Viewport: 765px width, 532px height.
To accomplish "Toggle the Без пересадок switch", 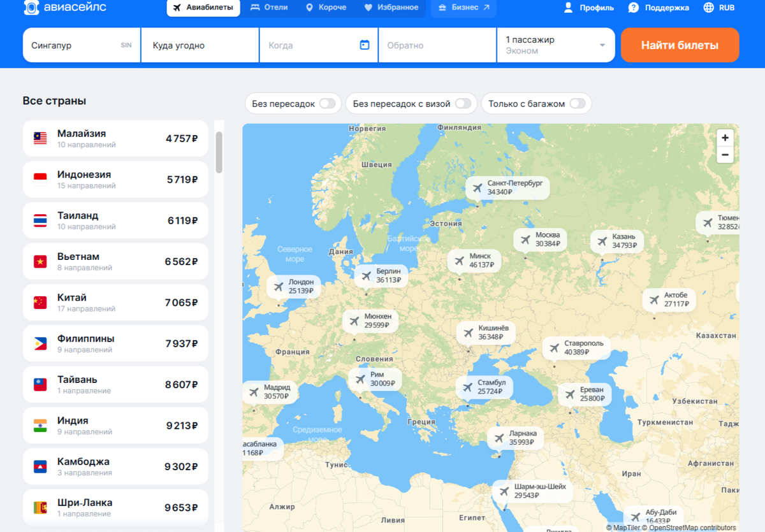I will click(x=327, y=103).
